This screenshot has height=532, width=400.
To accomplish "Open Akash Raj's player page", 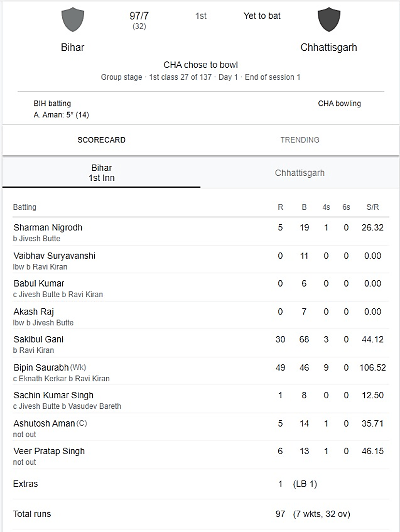I will point(33,312).
